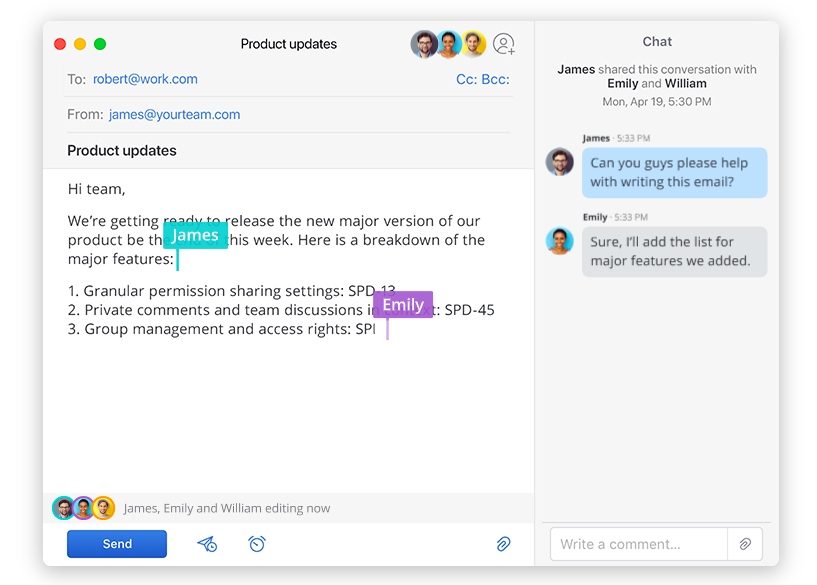The height and width of the screenshot is (585, 817).
Task: Click the Write a comment input field
Action: pos(630,544)
